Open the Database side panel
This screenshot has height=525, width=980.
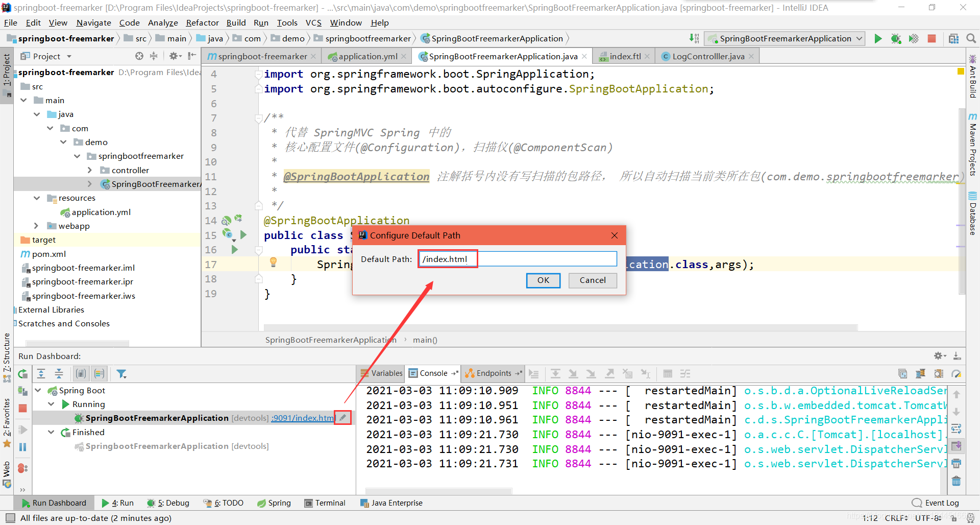[973, 213]
